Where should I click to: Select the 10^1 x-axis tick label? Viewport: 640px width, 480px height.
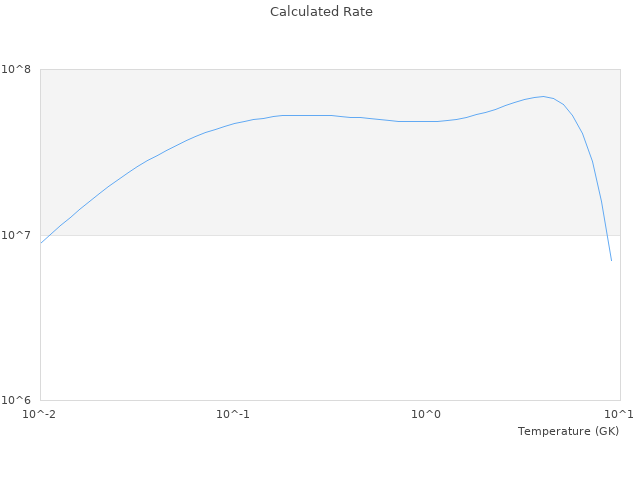pyautogui.click(x=619, y=414)
